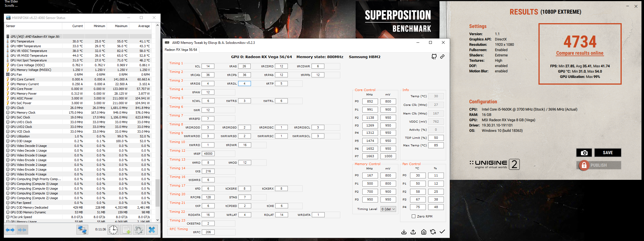Click the download-arrow load icon in Memory Tweak
This screenshot has width=644, height=241.
pyautogui.click(x=404, y=232)
